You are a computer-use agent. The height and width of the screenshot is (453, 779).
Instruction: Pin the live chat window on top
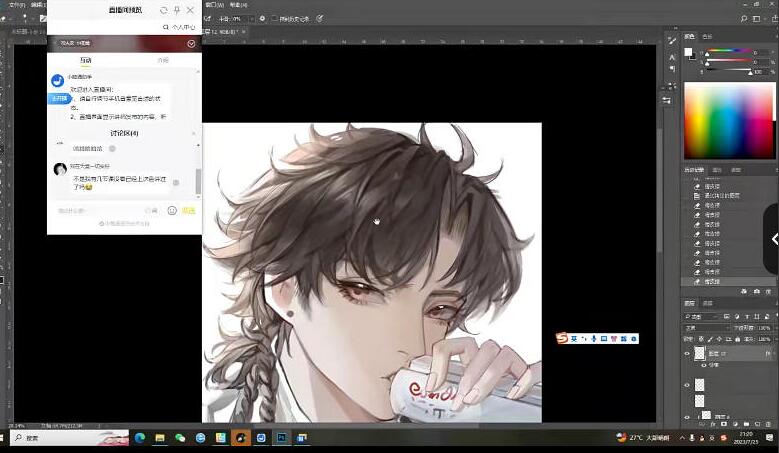177,10
